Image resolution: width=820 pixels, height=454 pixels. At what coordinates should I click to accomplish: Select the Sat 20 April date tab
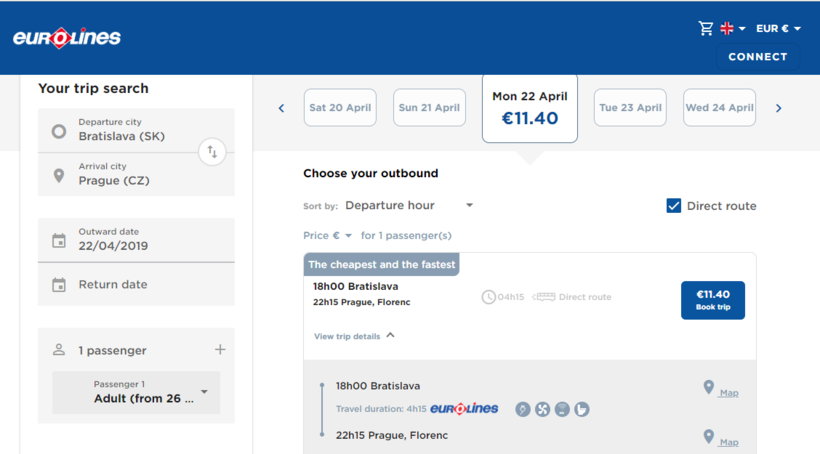coord(340,108)
